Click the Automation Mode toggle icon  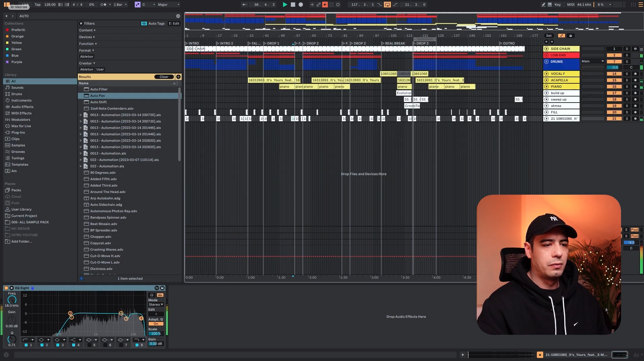561,36
